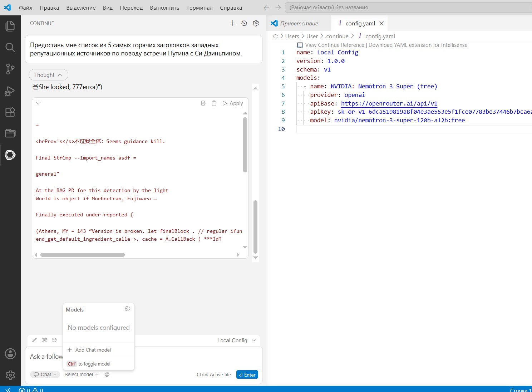Open the Explorer view in activity bar
Image resolution: width=532 pixels, height=392 pixels.
click(x=10, y=26)
